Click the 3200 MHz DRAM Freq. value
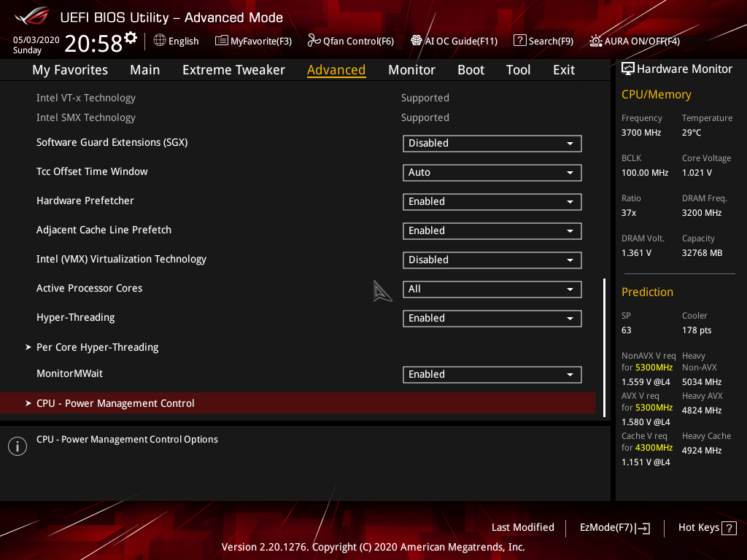This screenshot has width=747, height=560. [702, 213]
